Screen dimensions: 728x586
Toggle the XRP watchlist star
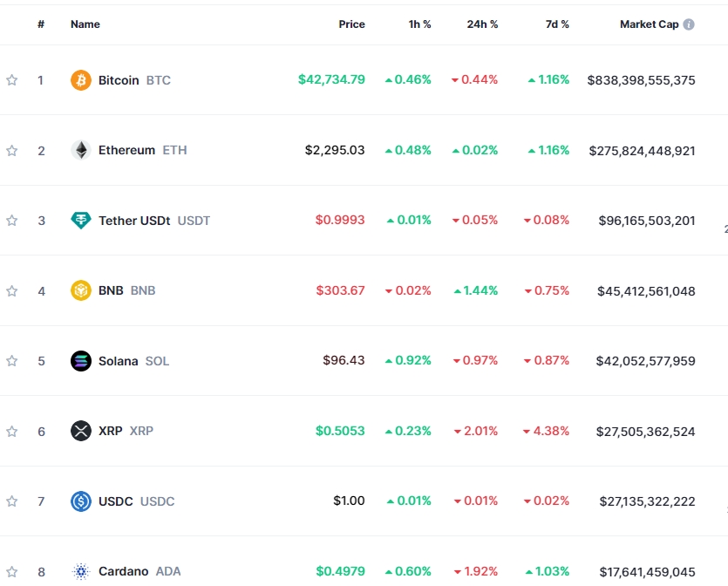click(12, 431)
